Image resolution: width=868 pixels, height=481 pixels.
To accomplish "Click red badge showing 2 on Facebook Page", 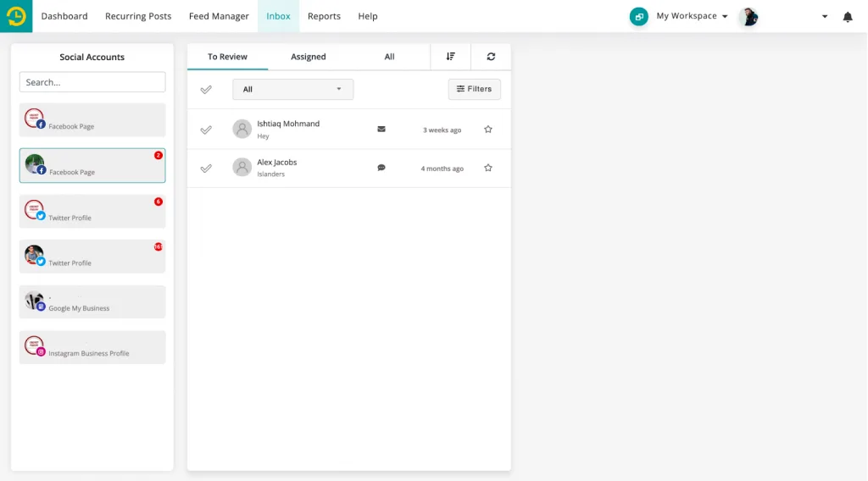I will pyautogui.click(x=159, y=155).
